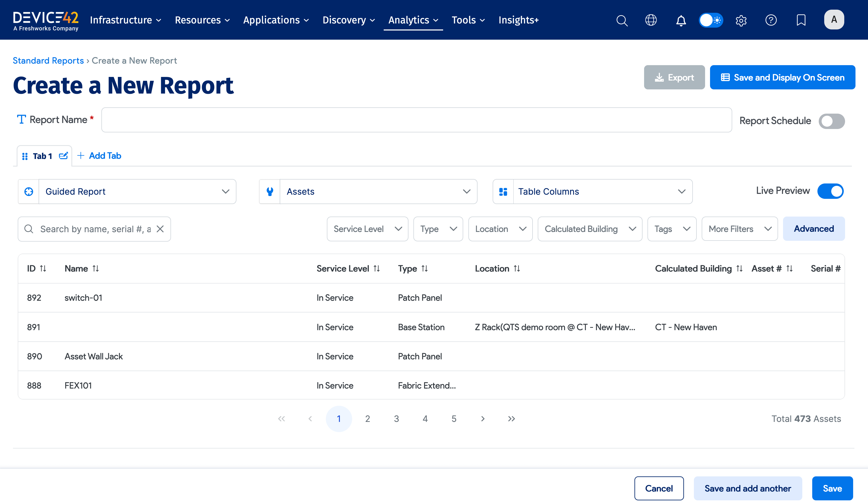Go back via Standard Reports breadcrumb
The image size is (868, 504).
tap(48, 61)
